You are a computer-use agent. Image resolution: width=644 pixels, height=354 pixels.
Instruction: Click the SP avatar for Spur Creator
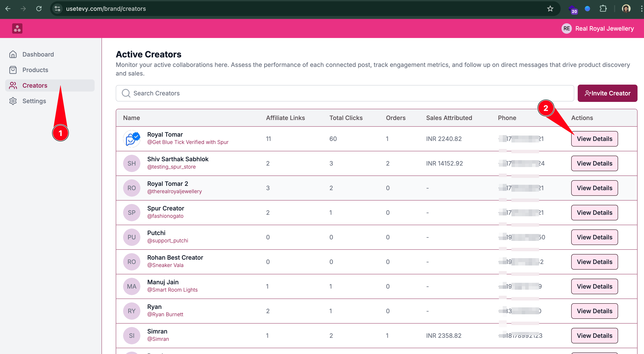coord(132,213)
